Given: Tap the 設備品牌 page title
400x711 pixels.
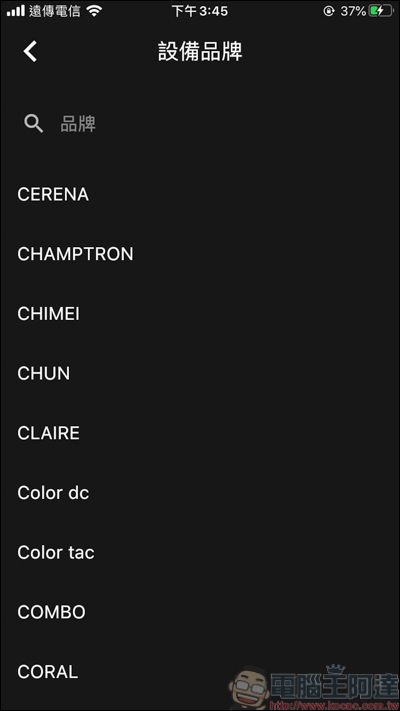Looking at the screenshot, I should (x=200, y=52).
